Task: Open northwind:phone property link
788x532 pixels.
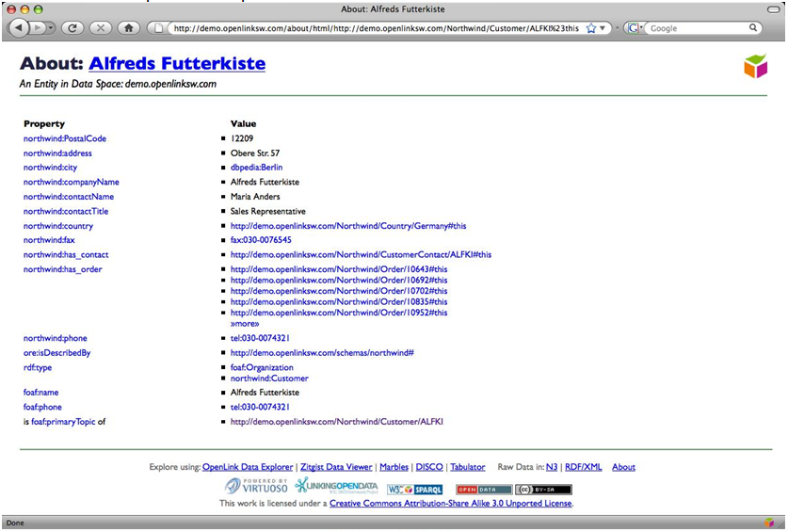Action: click(55, 338)
